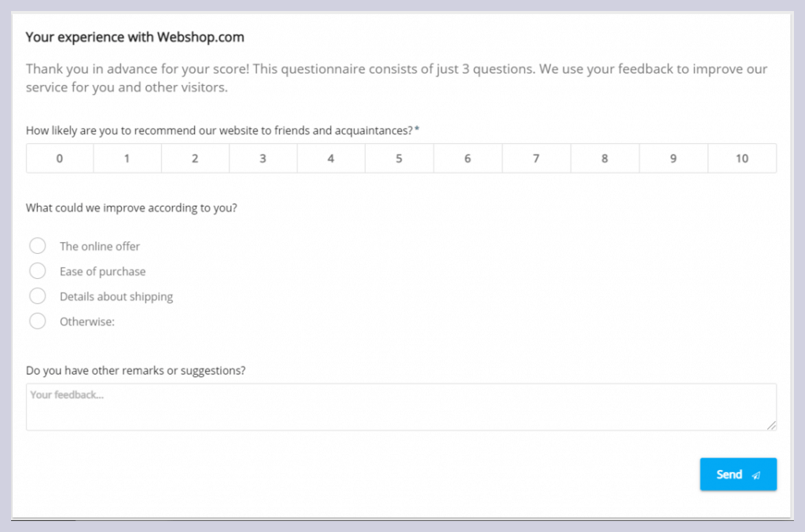Image resolution: width=805 pixels, height=532 pixels.
Task: Click the paper plane icon on Send
Action: point(755,474)
